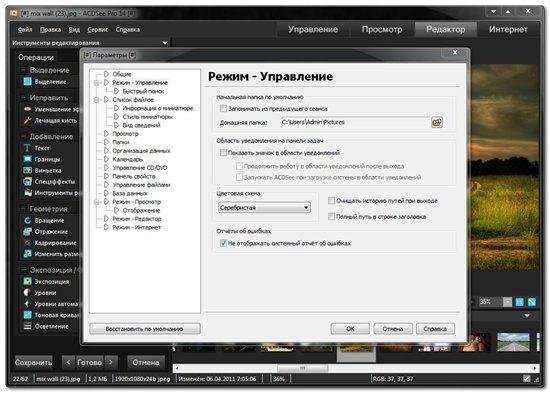Select Режим - Редактор in options tree
The width and height of the screenshot is (550, 393).
pyautogui.click(x=137, y=219)
